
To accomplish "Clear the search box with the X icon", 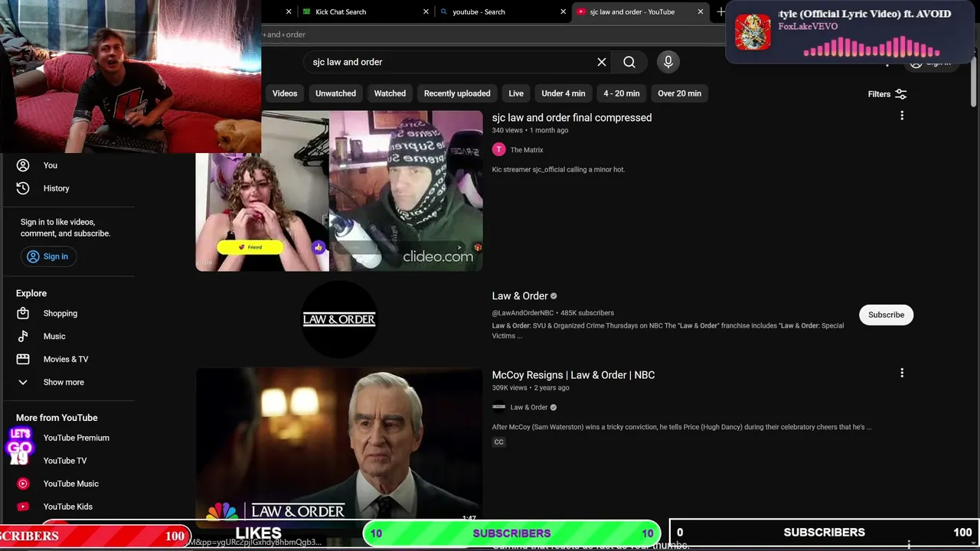I will click(602, 62).
